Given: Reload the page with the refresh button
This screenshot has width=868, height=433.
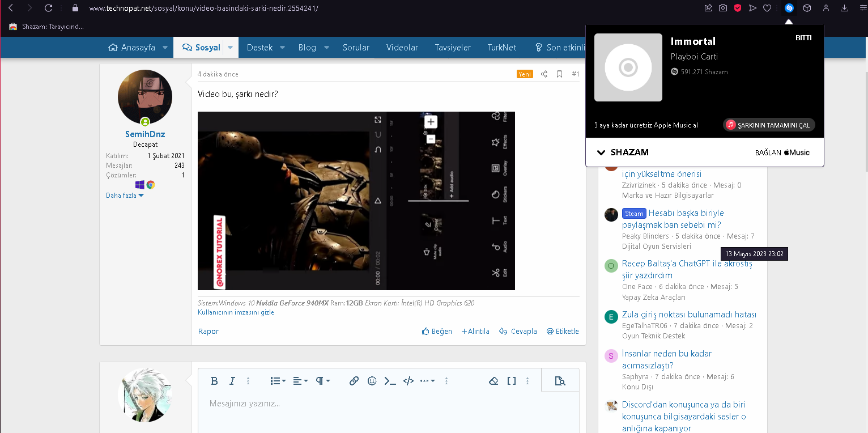Looking at the screenshot, I should (48, 8).
